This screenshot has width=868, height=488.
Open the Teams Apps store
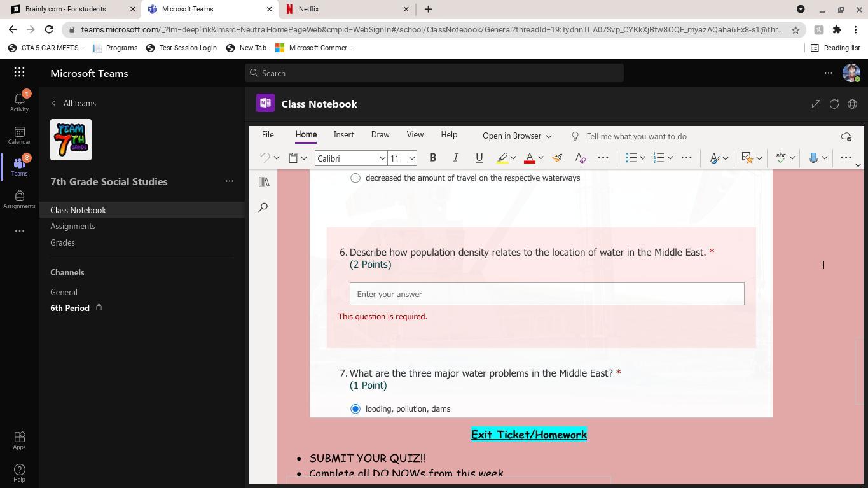19,440
